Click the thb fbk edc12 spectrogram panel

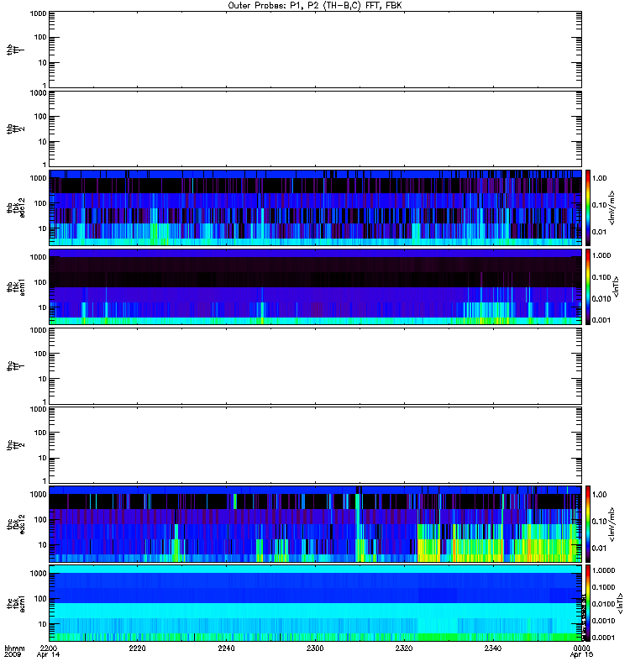point(316,207)
